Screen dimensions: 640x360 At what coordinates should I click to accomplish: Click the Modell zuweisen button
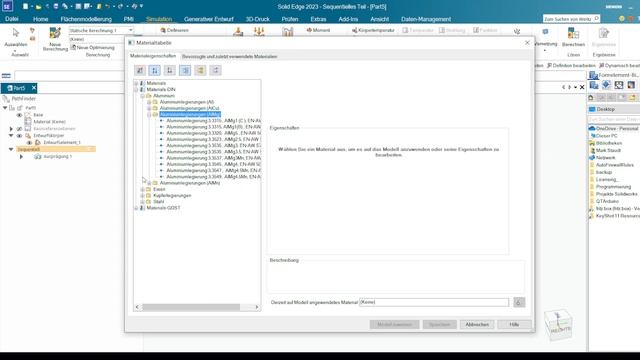pos(394,324)
